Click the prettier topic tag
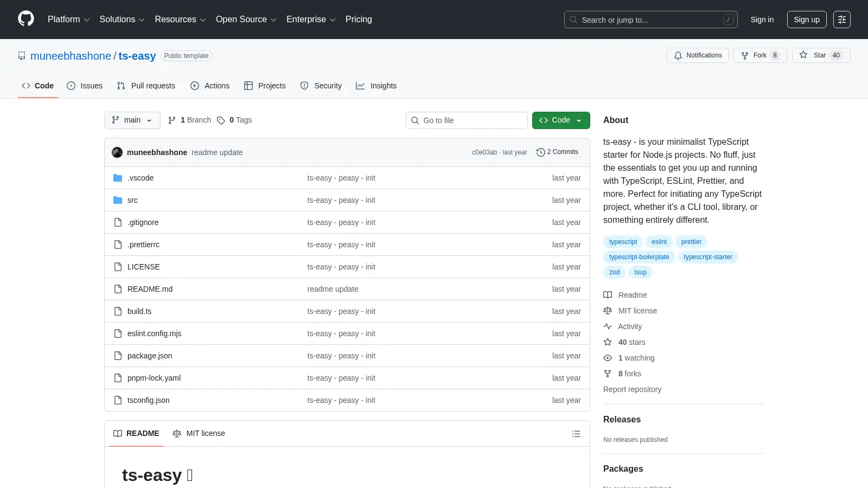Viewport: 868px width, 488px height. tap(691, 242)
